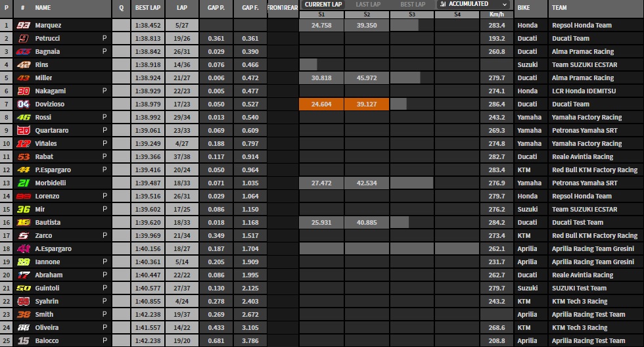644x347 pixels.
Task: Click Nakagami's number 30 icon
Action: [24, 91]
